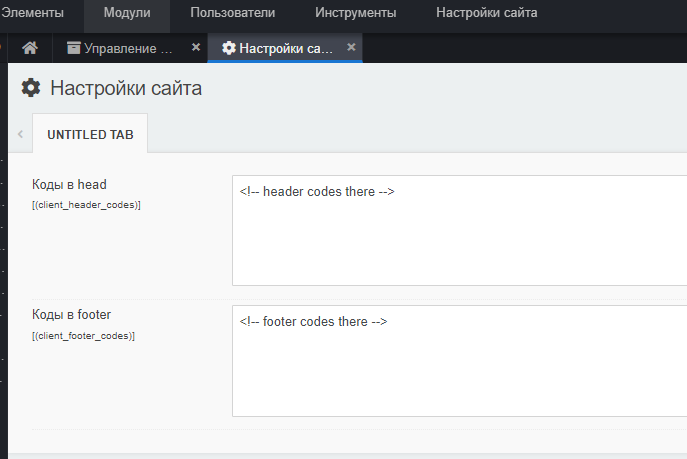The height and width of the screenshot is (459, 687).
Task: Close the Управление tab
Action: tap(196, 47)
